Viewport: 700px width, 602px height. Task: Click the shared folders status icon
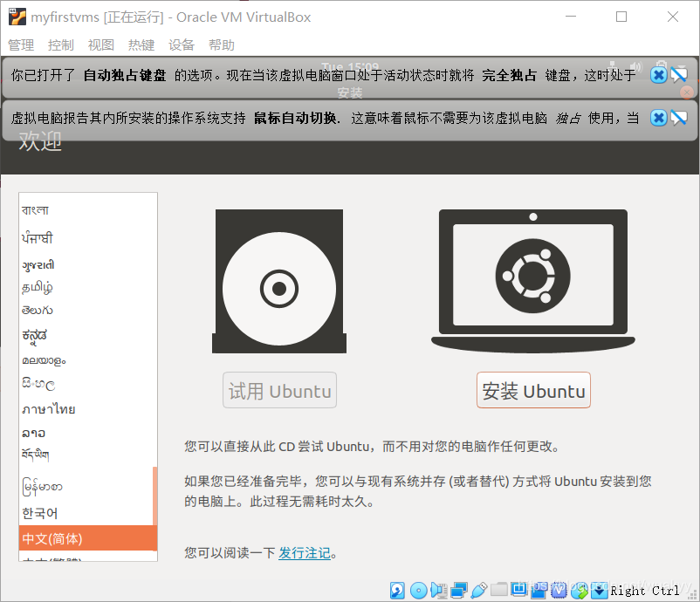pyautogui.click(x=499, y=590)
